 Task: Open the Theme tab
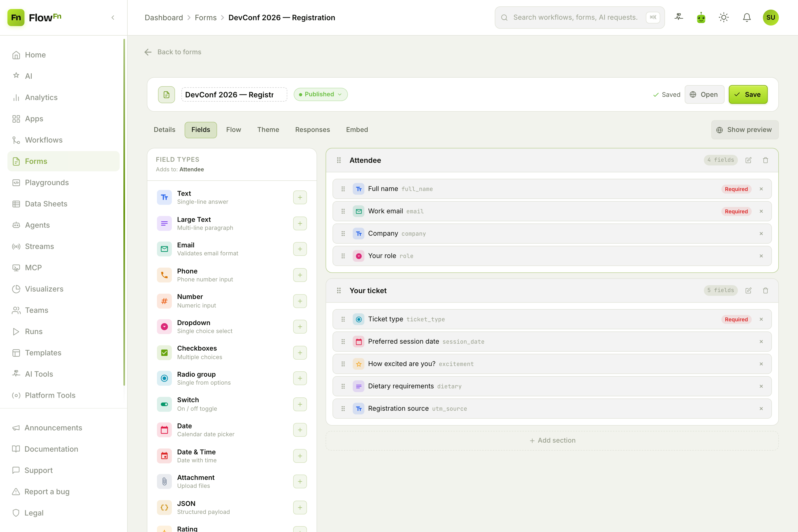coord(268,130)
